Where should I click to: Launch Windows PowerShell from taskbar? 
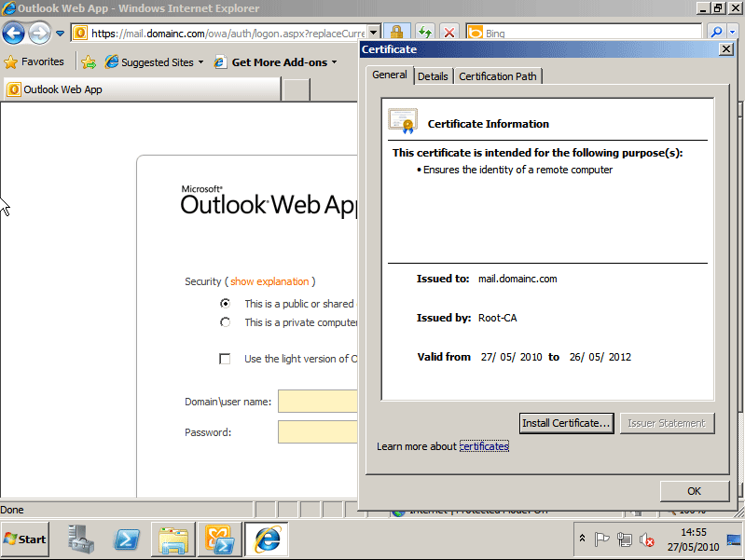(127, 540)
